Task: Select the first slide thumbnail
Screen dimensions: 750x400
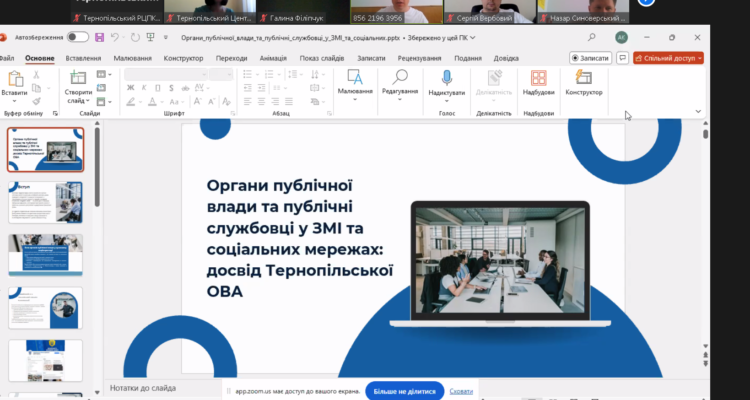Action: pyautogui.click(x=45, y=149)
